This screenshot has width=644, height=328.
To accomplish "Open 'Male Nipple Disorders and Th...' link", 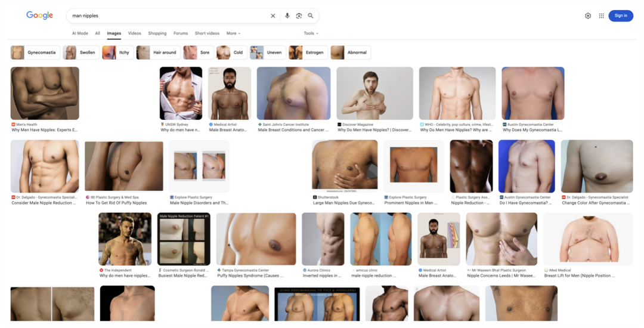I will [x=199, y=203].
